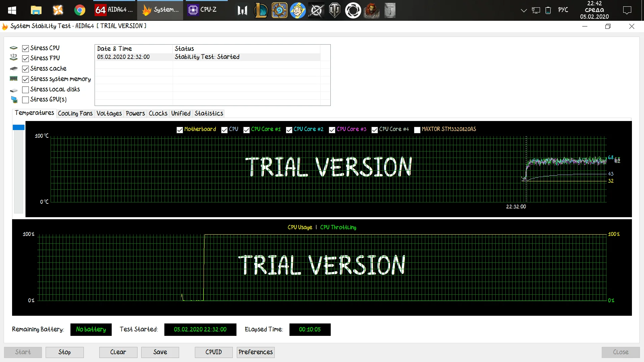644x362 pixels.
Task: Expand hidden system tray icons chevron
Action: tap(524, 10)
